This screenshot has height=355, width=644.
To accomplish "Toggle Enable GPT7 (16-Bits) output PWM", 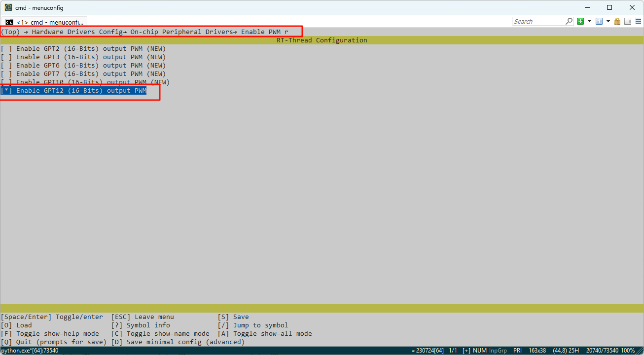I will coord(83,74).
